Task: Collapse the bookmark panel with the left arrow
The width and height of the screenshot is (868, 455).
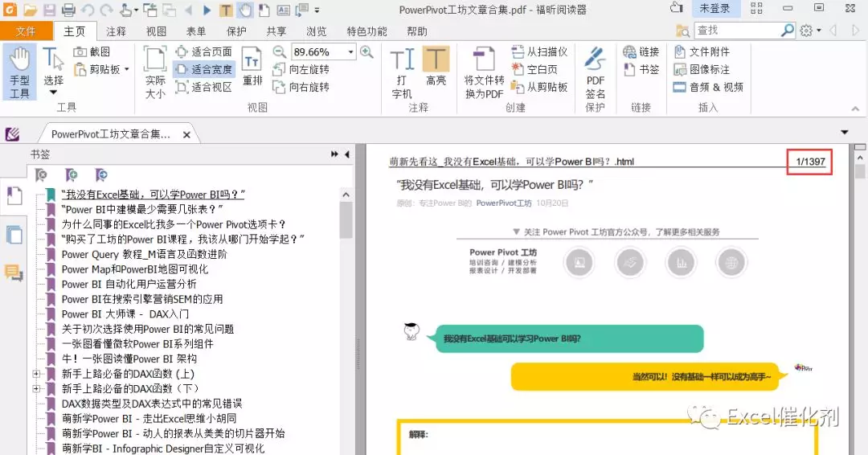Action: click(347, 154)
